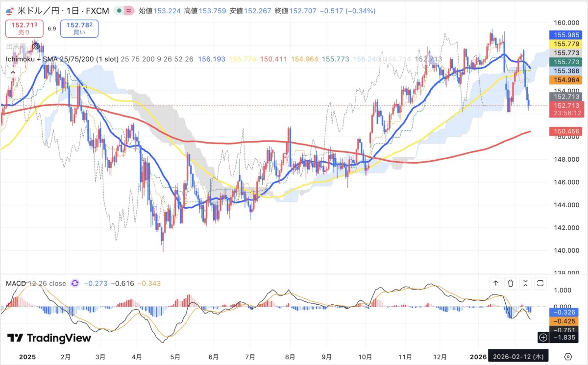Maximize the MACD pane

pos(540,283)
